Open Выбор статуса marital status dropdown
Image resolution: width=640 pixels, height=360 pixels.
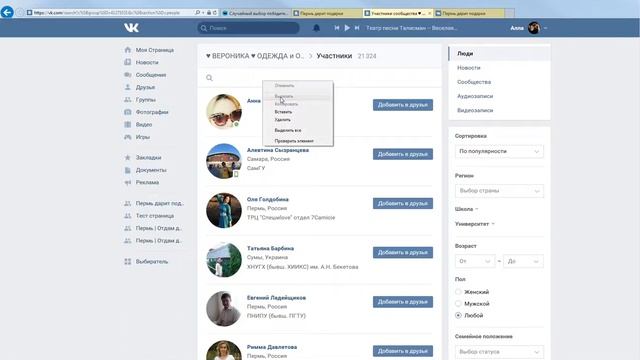(x=499, y=351)
